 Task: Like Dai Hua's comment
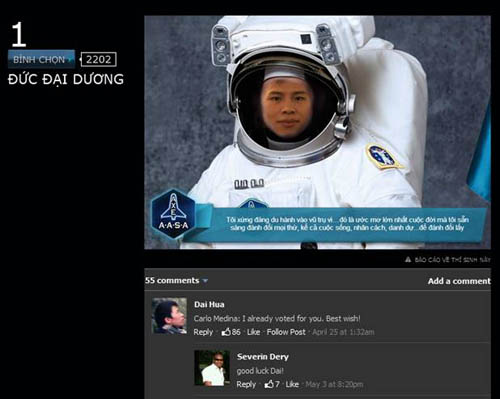(x=254, y=332)
